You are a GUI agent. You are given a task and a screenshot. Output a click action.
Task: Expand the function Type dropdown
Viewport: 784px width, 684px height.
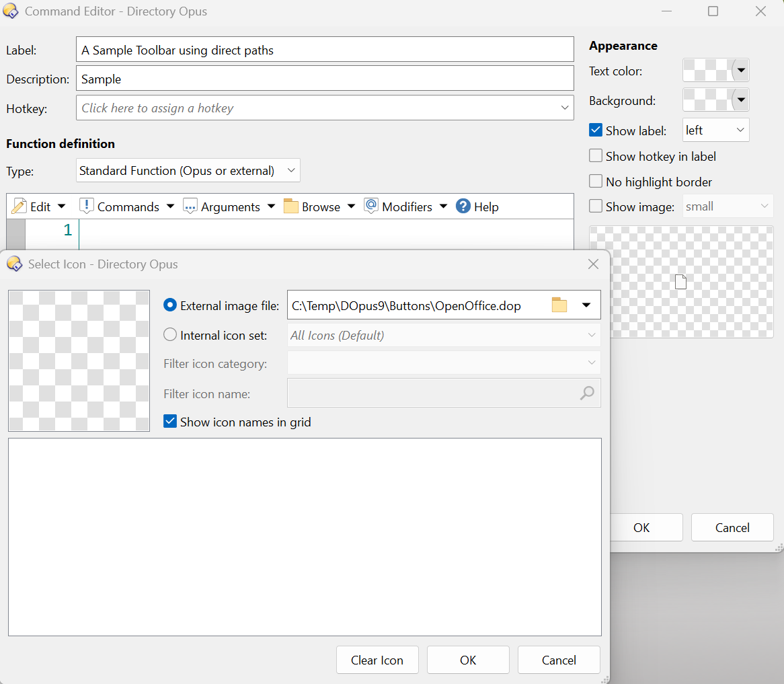point(291,171)
